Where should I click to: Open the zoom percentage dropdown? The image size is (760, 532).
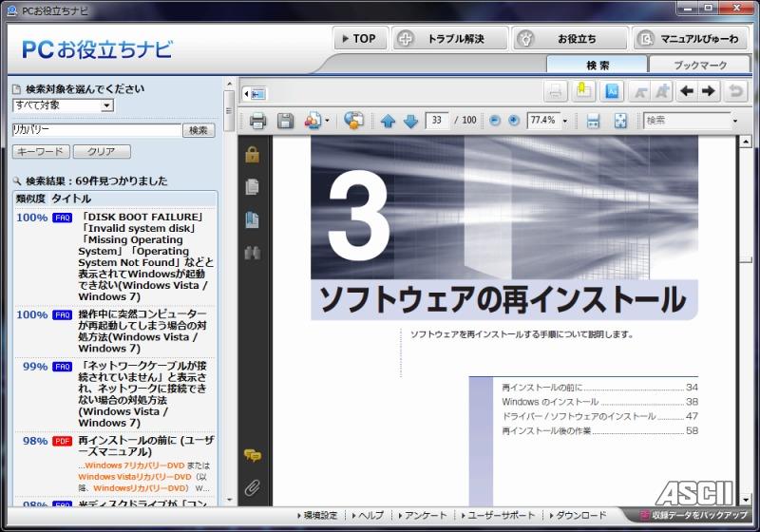pyautogui.click(x=564, y=121)
